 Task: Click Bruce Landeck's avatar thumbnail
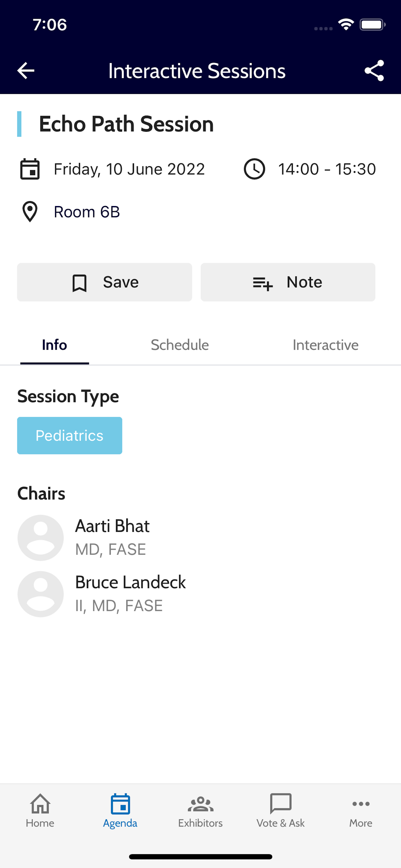coord(40,594)
